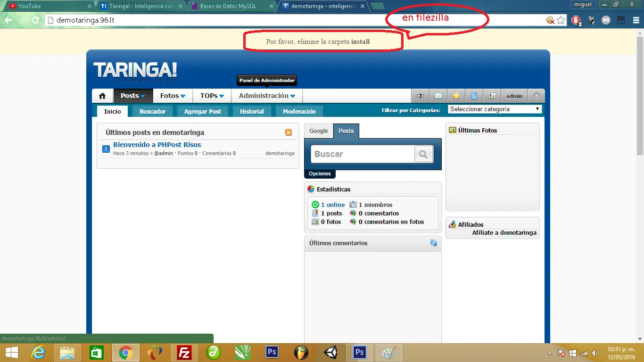Bookmark page with the star icon
Screen dimensions: 644x362
(561, 20)
